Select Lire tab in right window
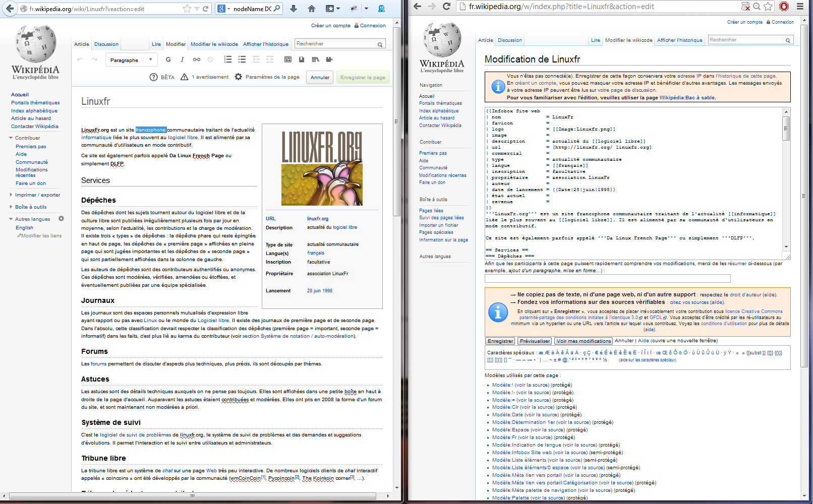This screenshot has width=813, height=504. point(596,40)
